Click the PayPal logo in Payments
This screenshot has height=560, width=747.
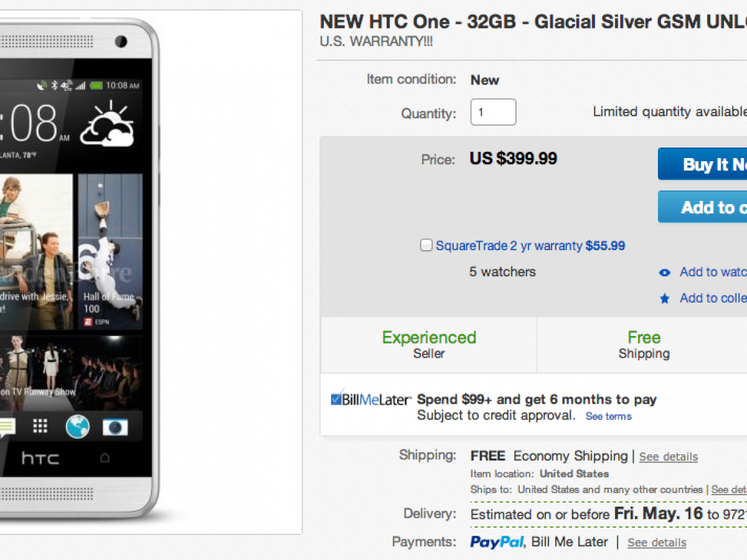(x=497, y=543)
